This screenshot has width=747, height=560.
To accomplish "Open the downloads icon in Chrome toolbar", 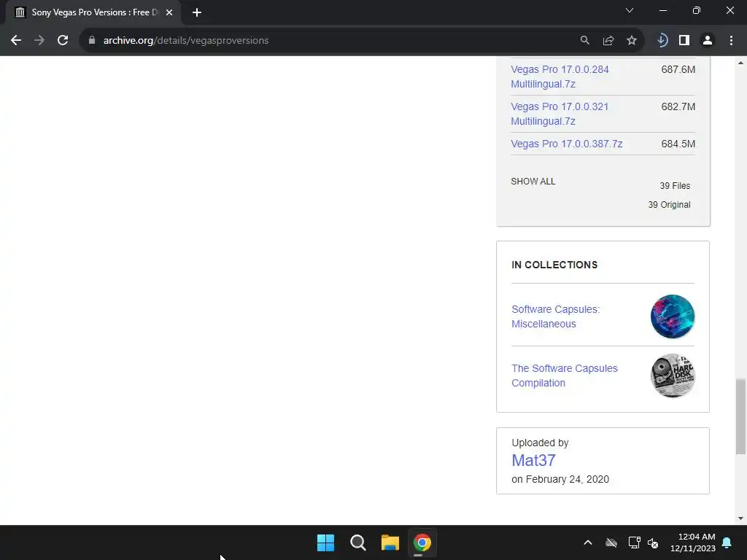I will point(662,41).
